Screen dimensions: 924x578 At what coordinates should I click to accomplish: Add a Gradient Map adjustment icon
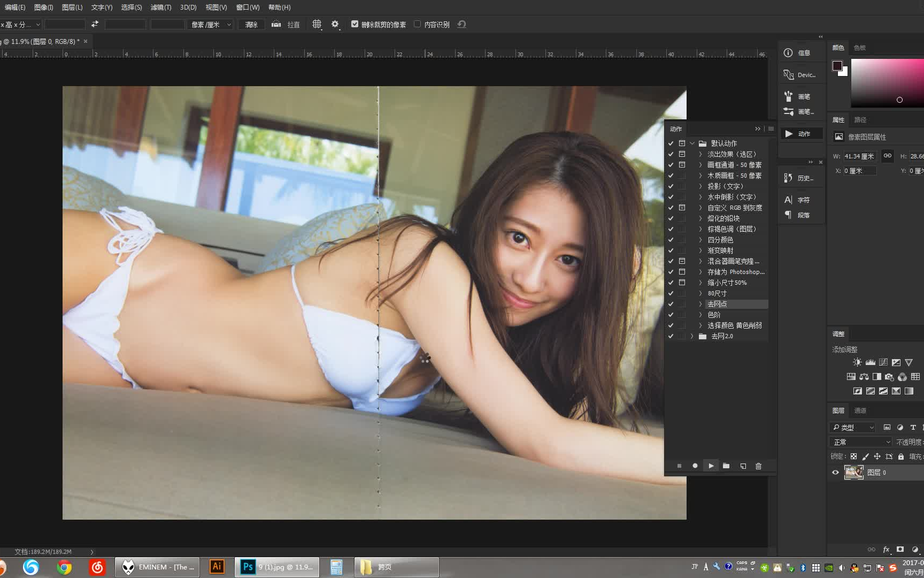coord(909,391)
